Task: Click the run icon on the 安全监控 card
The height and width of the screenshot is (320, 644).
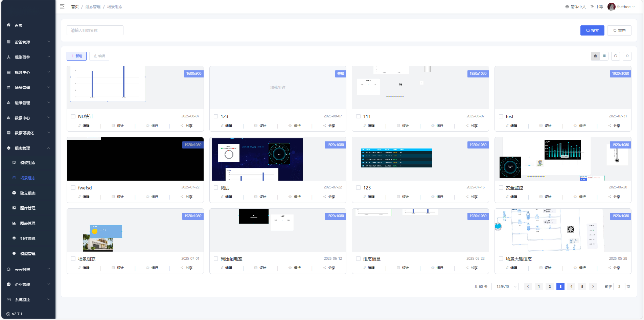Action: tap(580, 197)
